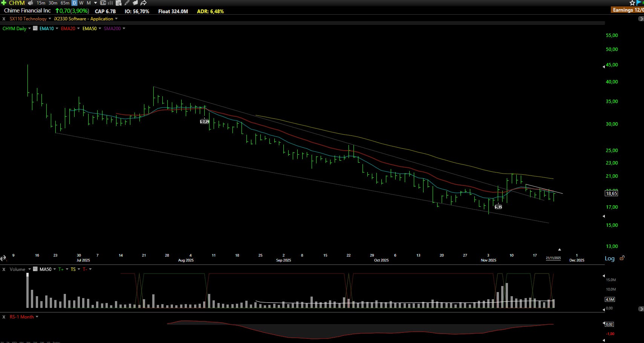
Task: Select the pencil drawing tool
Action: pyautogui.click(x=127, y=3)
